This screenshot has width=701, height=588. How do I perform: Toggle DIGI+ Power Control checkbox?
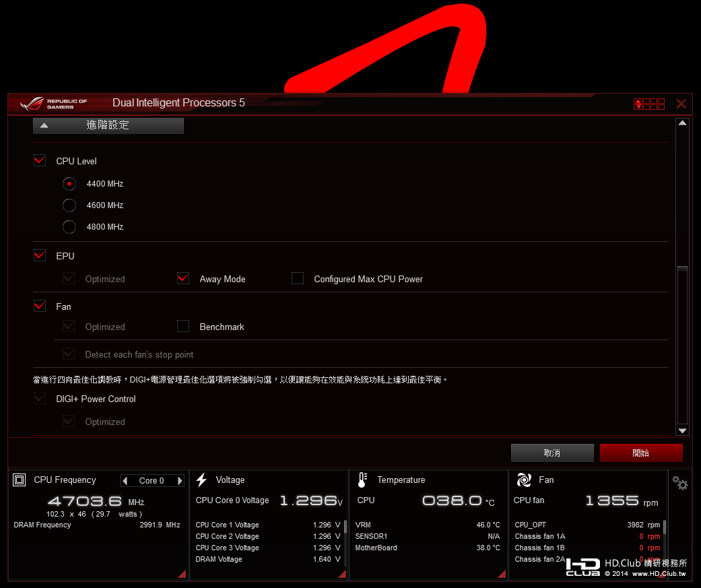tap(40, 399)
